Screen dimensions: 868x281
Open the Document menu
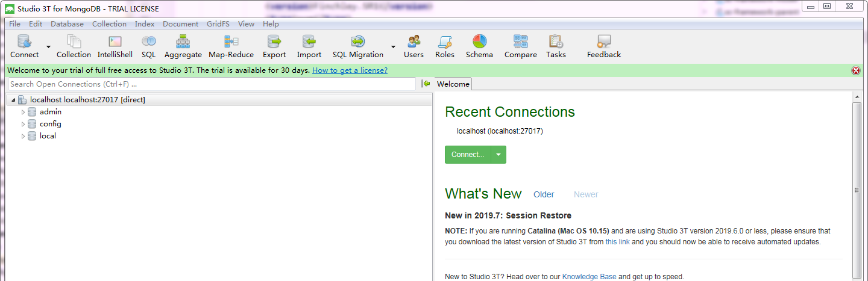[x=180, y=24]
